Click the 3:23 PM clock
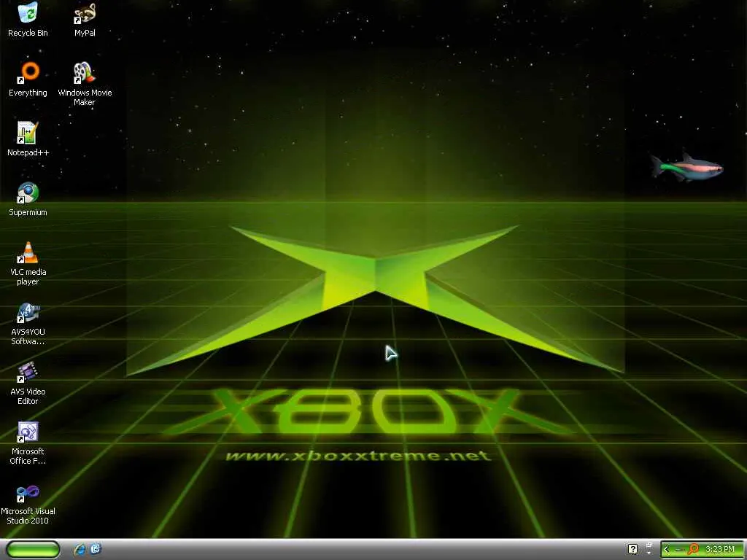The image size is (747, 560). pyautogui.click(x=719, y=549)
